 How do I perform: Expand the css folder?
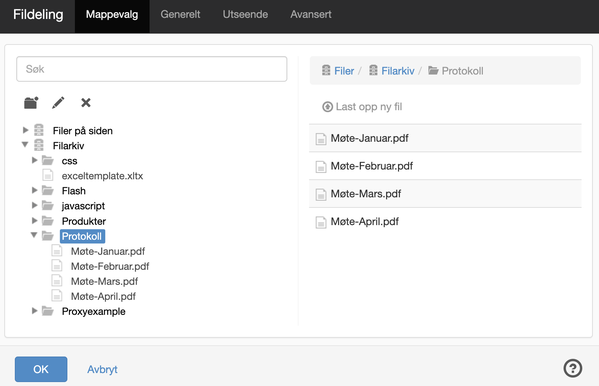click(34, 160)
